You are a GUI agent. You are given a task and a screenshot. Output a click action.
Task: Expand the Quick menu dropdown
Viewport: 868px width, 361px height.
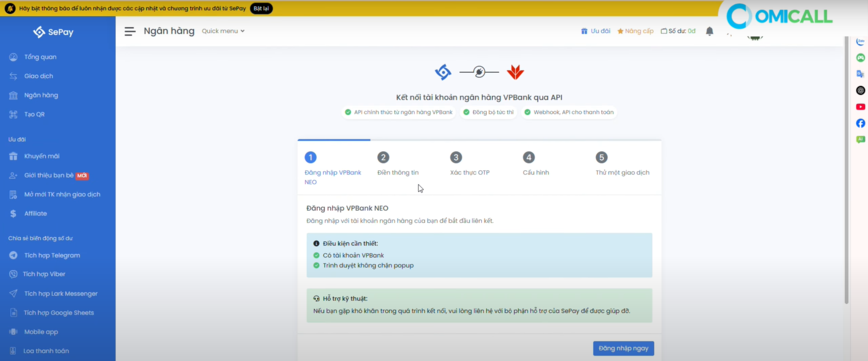coord(223,31)
